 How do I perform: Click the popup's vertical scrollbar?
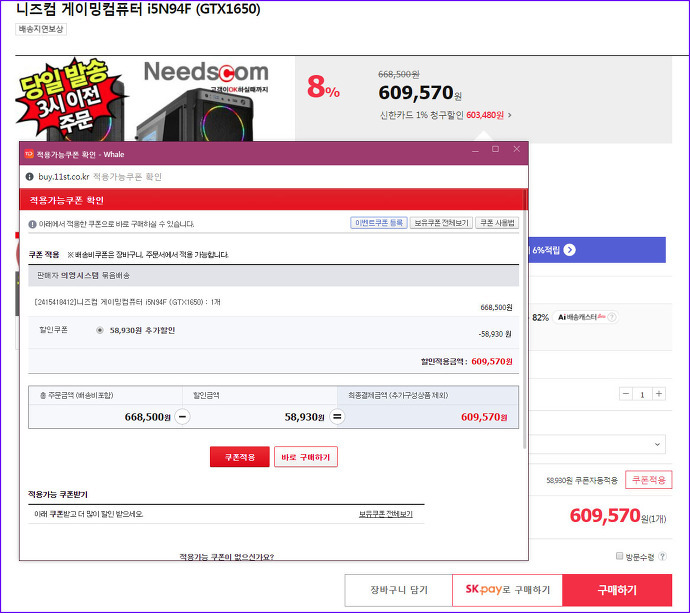click(525, 319)
